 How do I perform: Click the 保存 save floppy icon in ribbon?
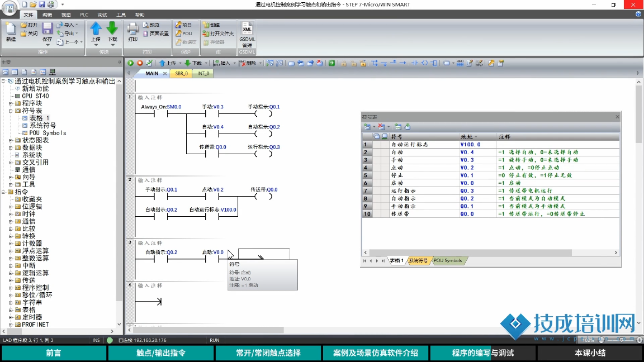(47, 28)
